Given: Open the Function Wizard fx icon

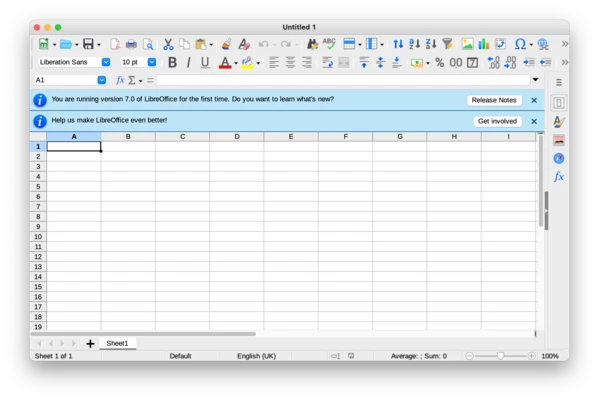Looking at the screenshot, I should [120, 80].
